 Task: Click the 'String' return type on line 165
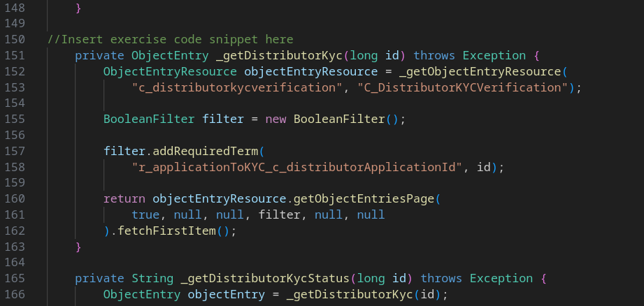point(152,278)
